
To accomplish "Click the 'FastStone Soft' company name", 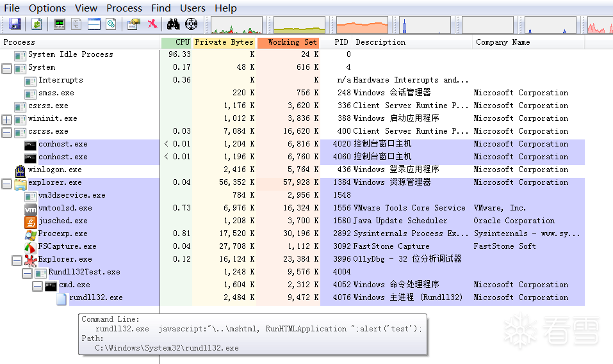I will pos(505,246).
